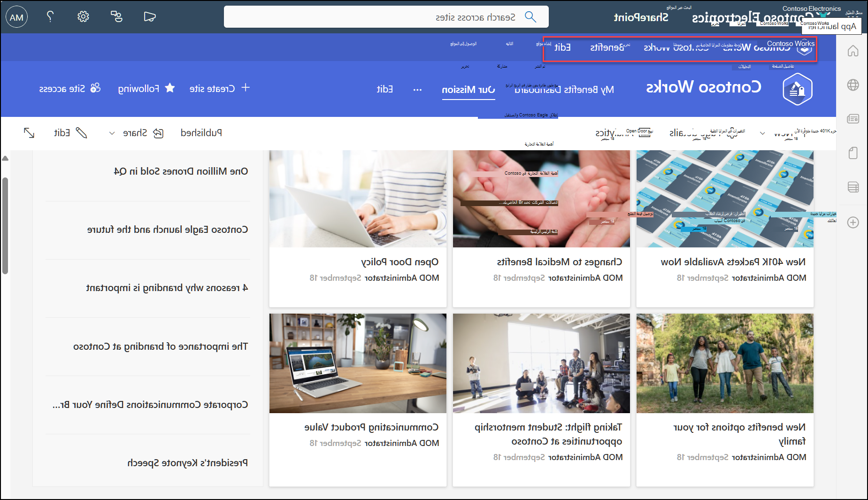Open 4 reasons why branding is important
868x500 pixels.
pos(167,288)
